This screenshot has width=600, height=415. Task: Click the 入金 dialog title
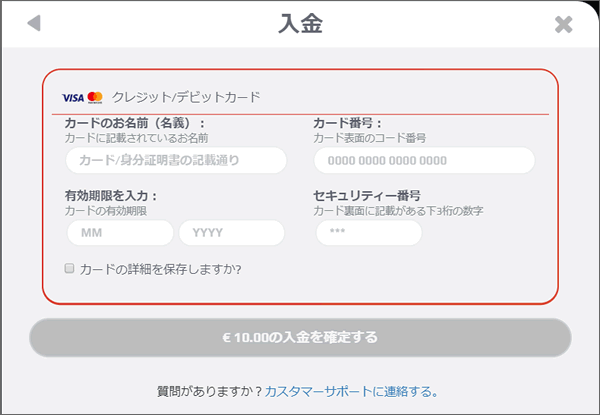[300, 24]
